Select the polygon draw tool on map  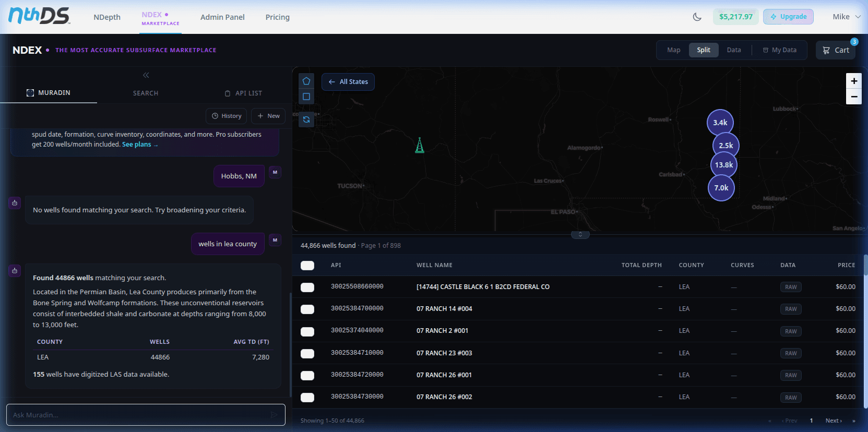(306, 81)
